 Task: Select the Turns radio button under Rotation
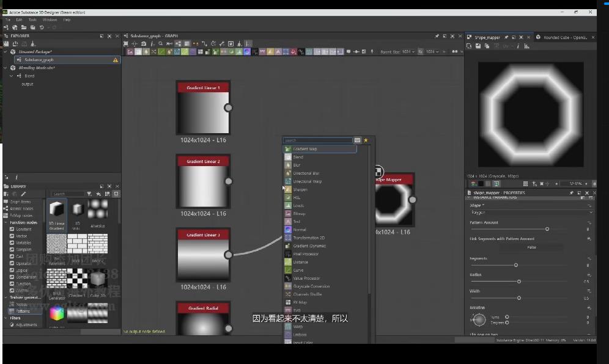[507, 317]
